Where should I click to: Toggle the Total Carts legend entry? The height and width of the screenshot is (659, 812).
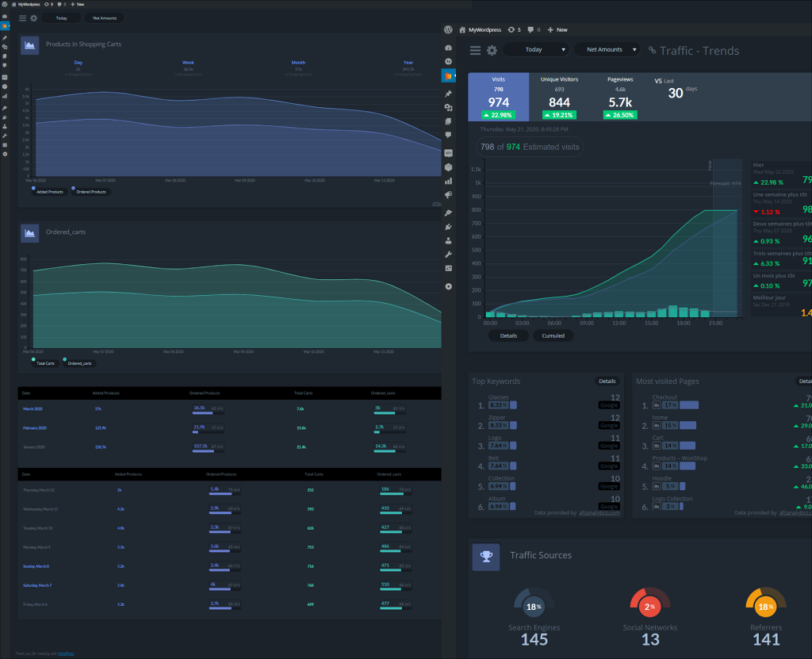point(44,362)
